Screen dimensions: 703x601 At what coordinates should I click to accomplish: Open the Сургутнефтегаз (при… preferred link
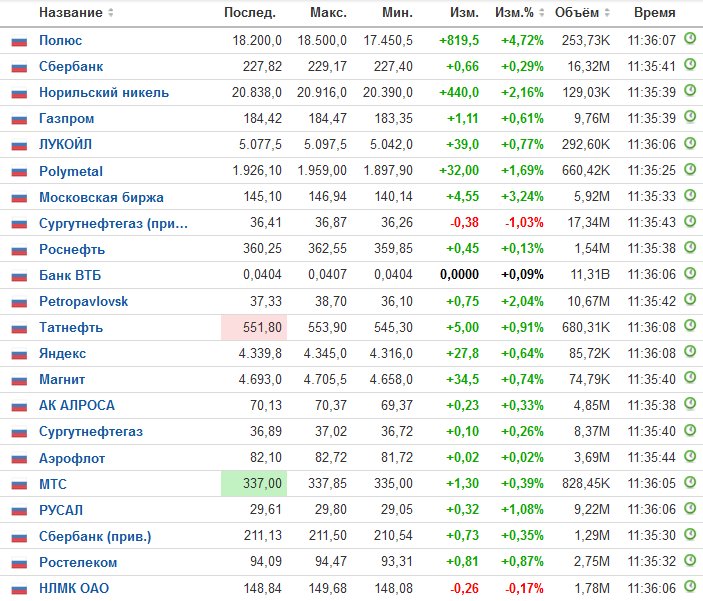pyautogui.click(x=113, y=223)
